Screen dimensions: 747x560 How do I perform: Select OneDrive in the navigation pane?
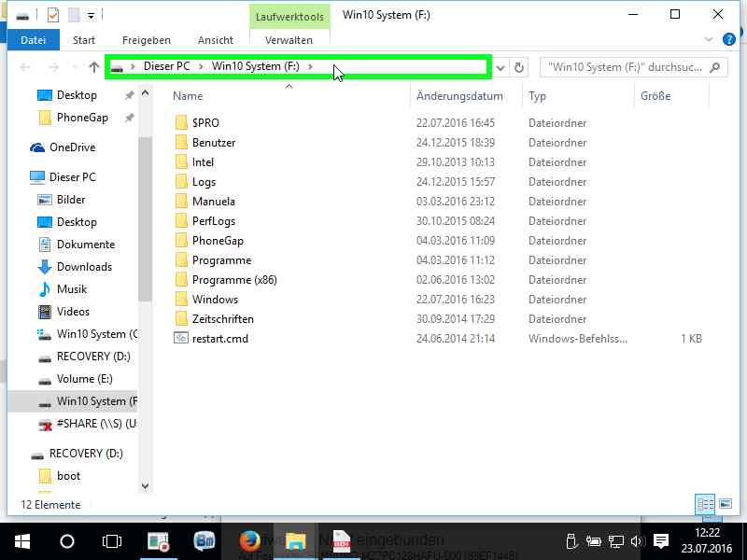coord(73,147)
